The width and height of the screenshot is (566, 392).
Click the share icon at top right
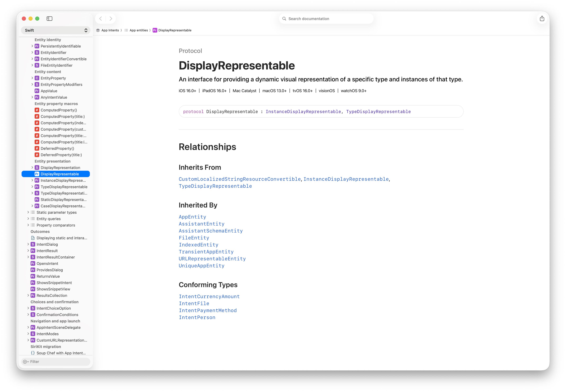542,19
